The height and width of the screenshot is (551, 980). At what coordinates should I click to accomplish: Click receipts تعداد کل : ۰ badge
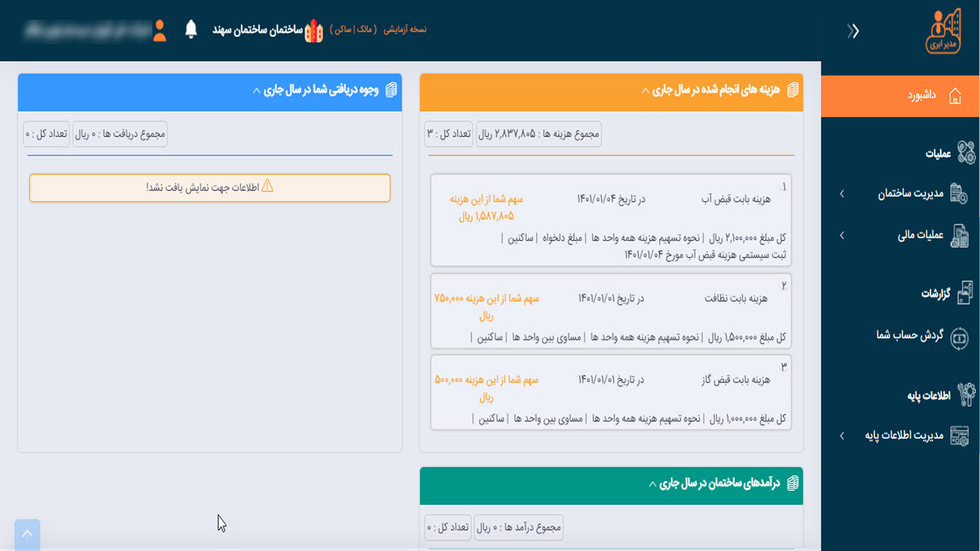(47, 134)
